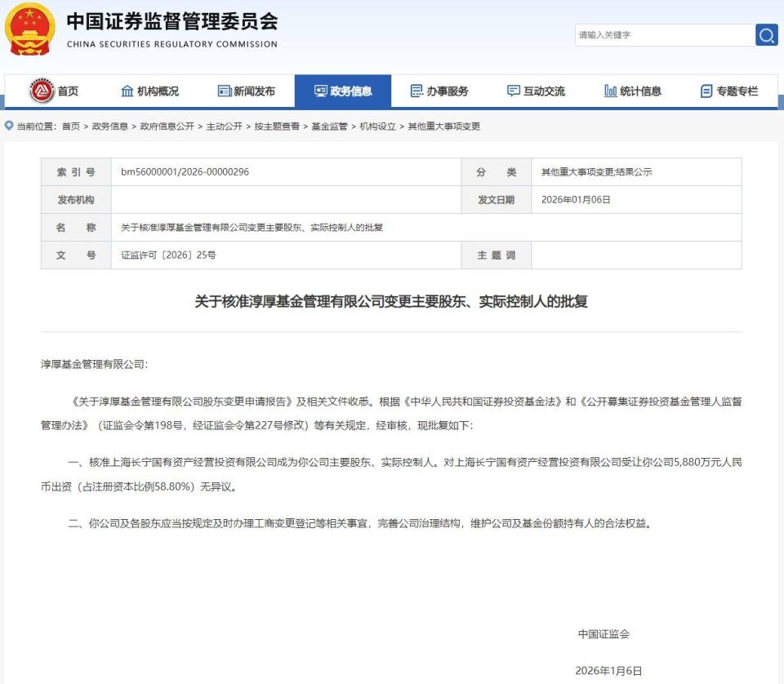
Task: Click the 请输入关键字 search input field
Action: (661, 35)
